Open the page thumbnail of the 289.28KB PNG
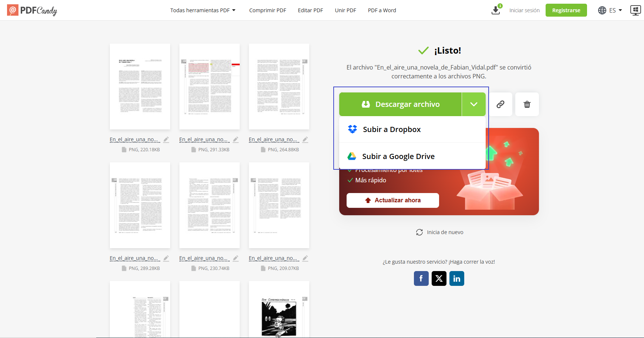This screenshot has width=644, height=338. point(140,205)
